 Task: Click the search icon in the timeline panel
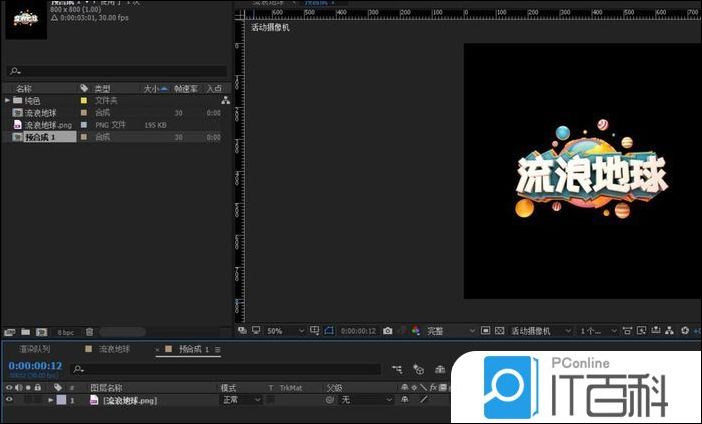click(78, 369)
